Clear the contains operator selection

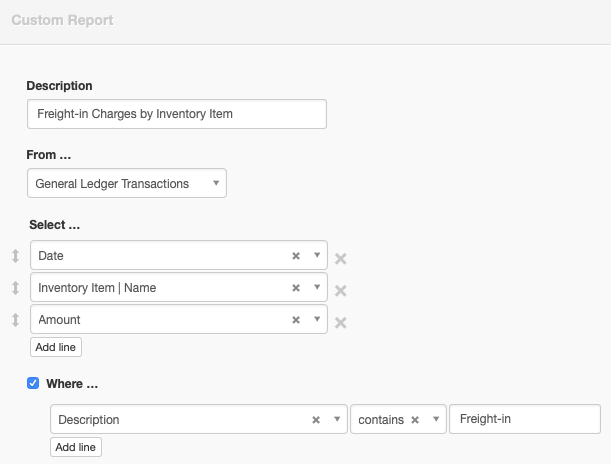(415, 420)
